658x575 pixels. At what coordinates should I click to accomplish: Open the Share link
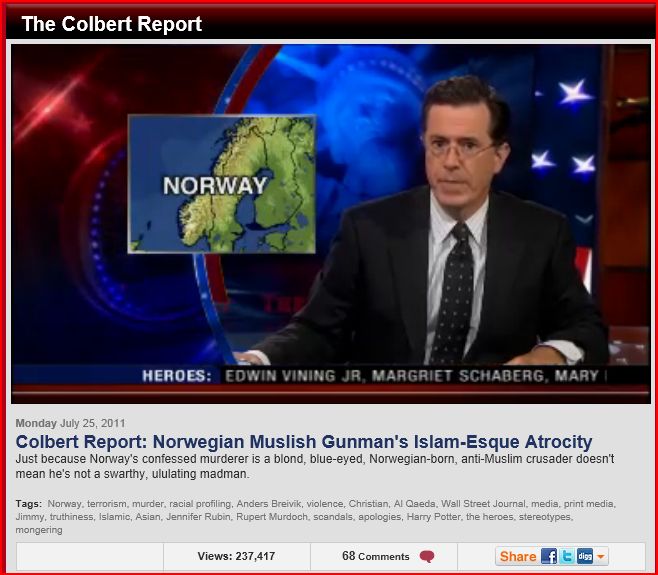tap(518, 556)
